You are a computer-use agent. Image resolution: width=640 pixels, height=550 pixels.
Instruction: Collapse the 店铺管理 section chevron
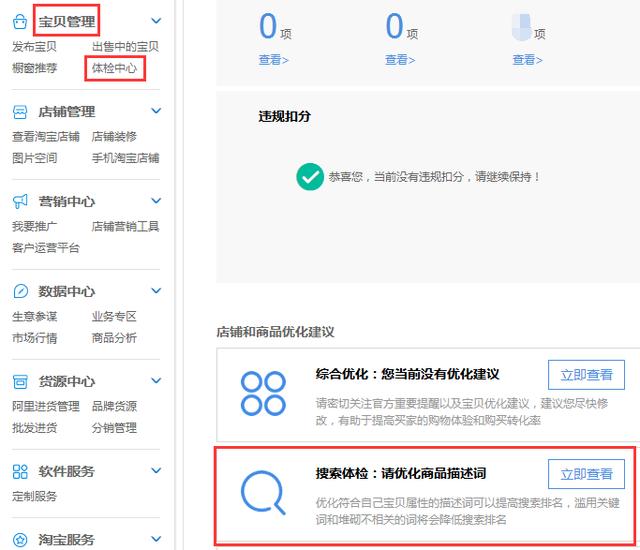pos(156,111)
